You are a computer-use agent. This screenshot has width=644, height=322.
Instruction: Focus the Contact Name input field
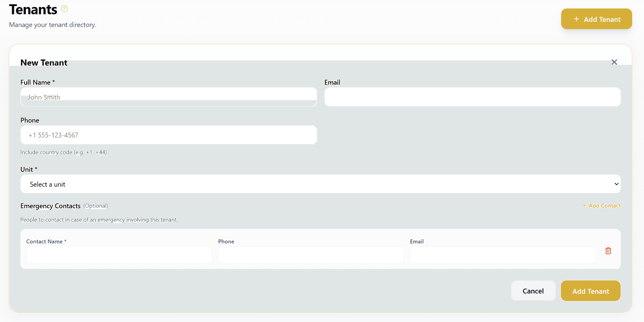click(x=119, y=255)
